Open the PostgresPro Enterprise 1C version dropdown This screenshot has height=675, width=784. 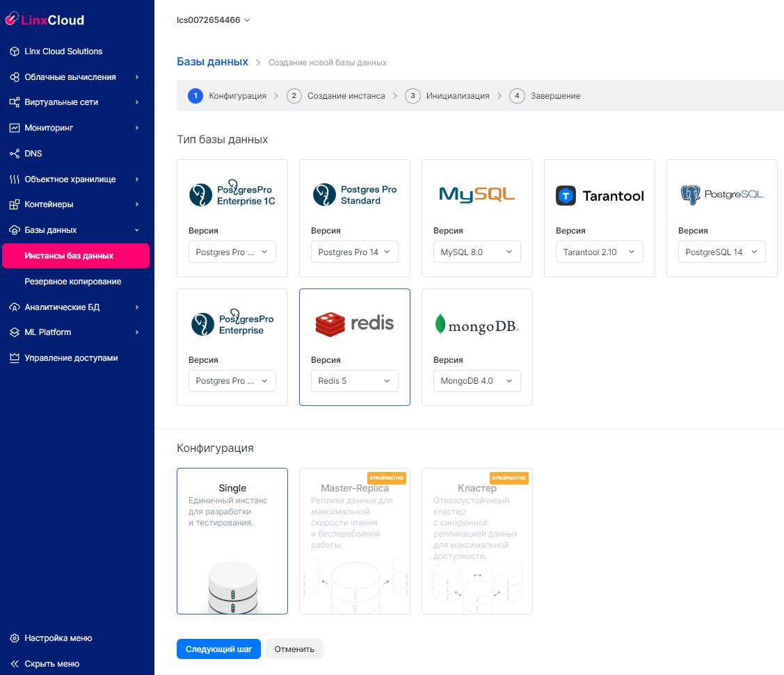pyautogui.click(x=232, y=252)
